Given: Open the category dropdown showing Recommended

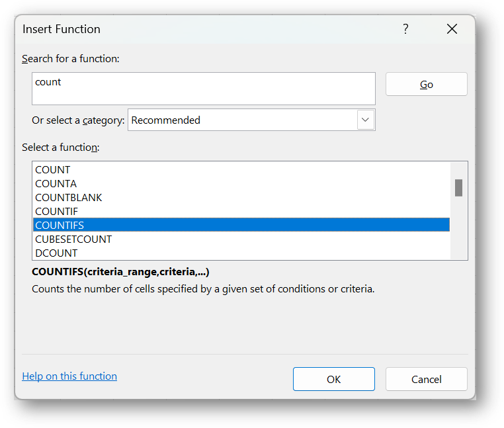Looking at the screenshot, I should coord(251,120).
